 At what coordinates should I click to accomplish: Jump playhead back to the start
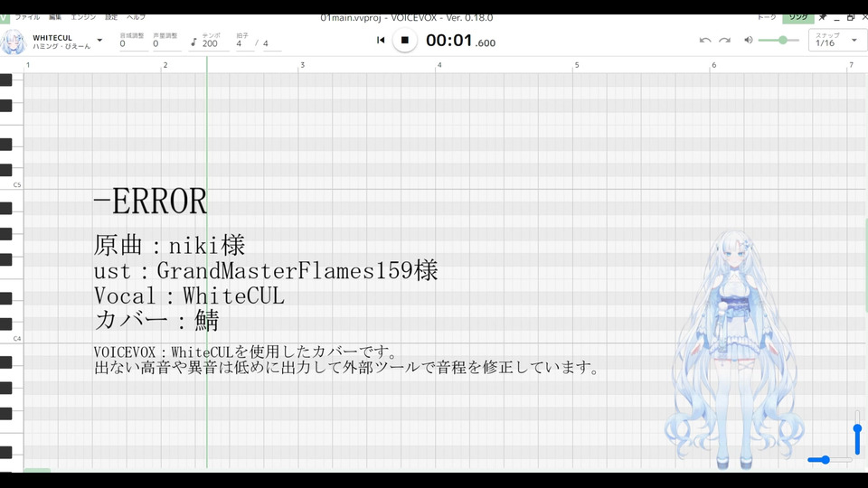(381, 40)
